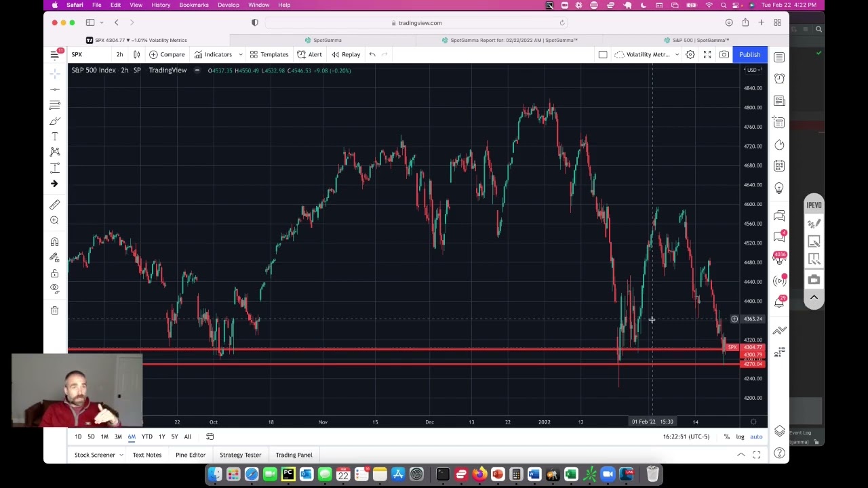This screenshot has height=488, width=868.
Task: Select the trend line drawing tool
Action: pyautogui.click(x=55, y=89)
